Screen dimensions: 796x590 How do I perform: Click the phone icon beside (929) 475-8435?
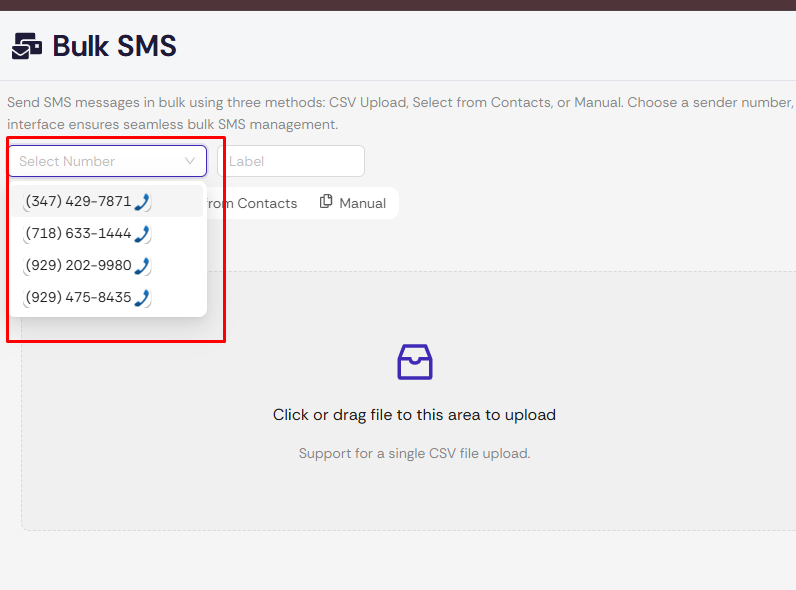(x=142, y=298)
